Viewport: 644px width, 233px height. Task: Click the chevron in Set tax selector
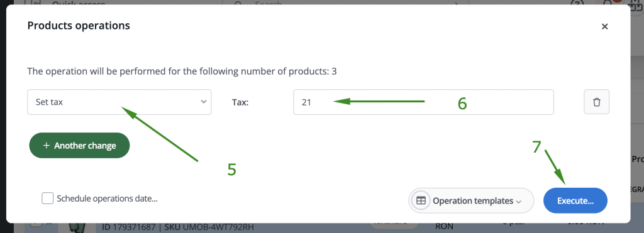point(203,102)
